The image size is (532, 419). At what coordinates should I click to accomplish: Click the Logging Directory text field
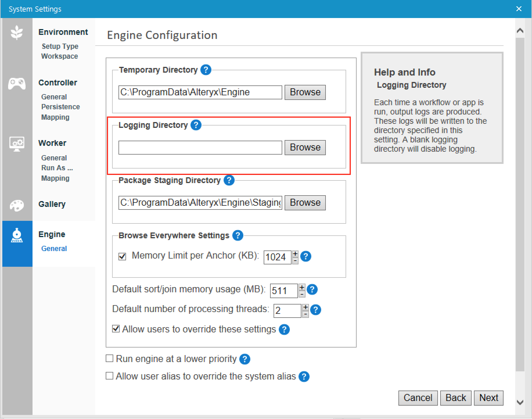200,148
